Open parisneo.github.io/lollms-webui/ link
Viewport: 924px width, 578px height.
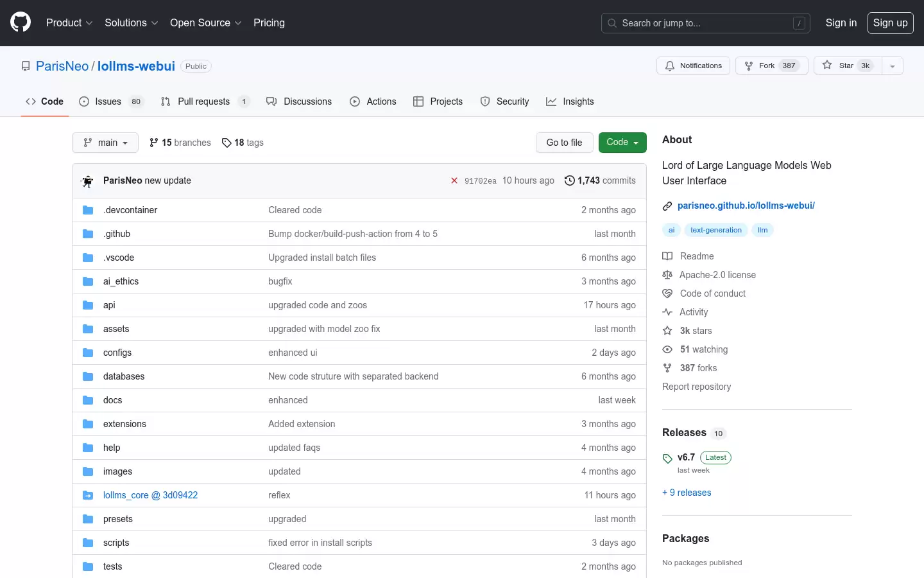(x=746, y=206)
